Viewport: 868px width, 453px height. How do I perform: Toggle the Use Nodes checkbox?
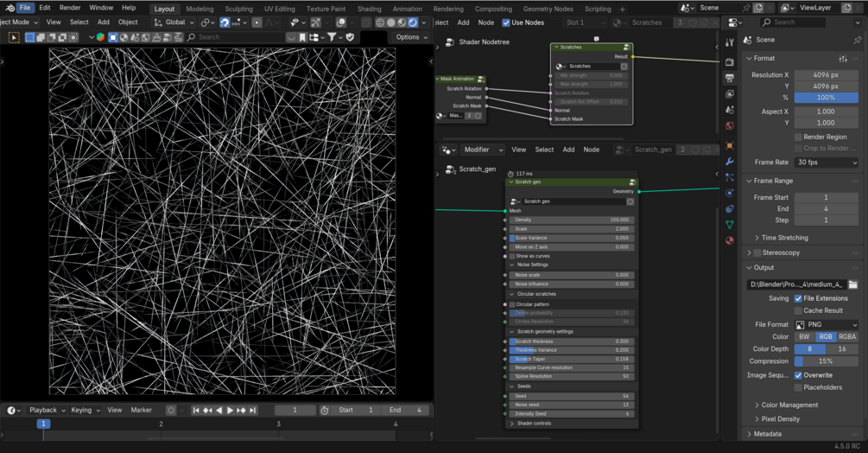pos(506,22)
